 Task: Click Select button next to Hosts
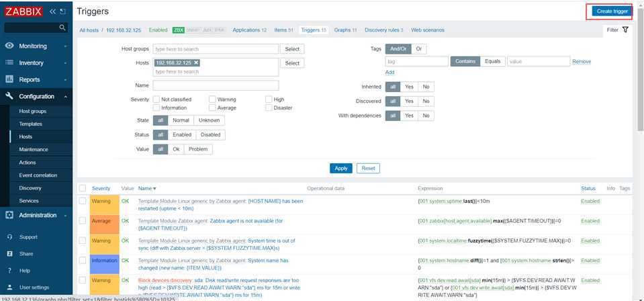tap(292, 63)
